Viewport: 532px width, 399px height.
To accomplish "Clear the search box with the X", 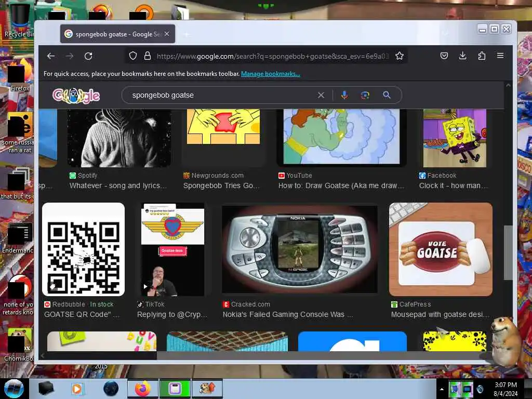I will [x=321, y=96].
